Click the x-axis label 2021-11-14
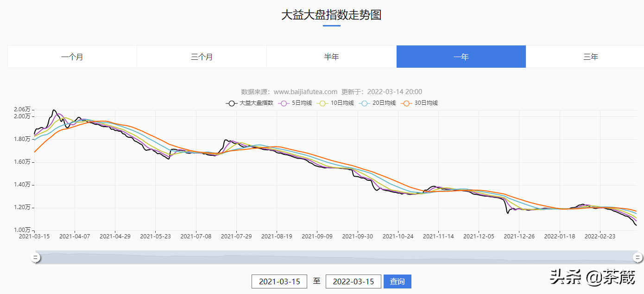This screenshot has width=644, height=294. (438, 236)
